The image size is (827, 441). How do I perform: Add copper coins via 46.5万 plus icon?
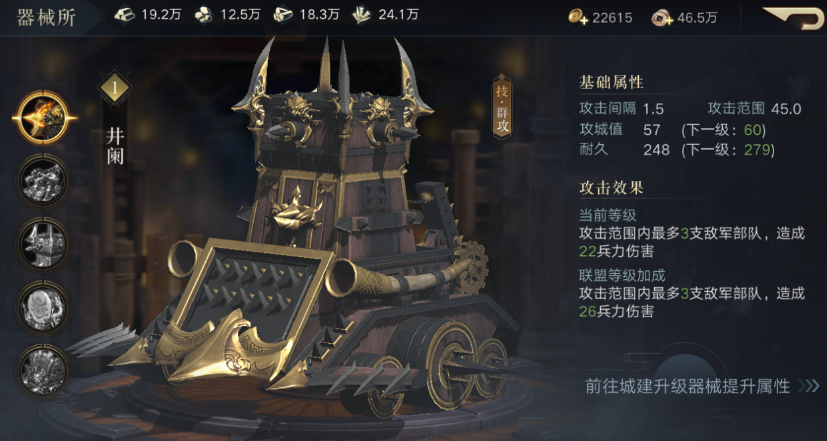(662, 18)
